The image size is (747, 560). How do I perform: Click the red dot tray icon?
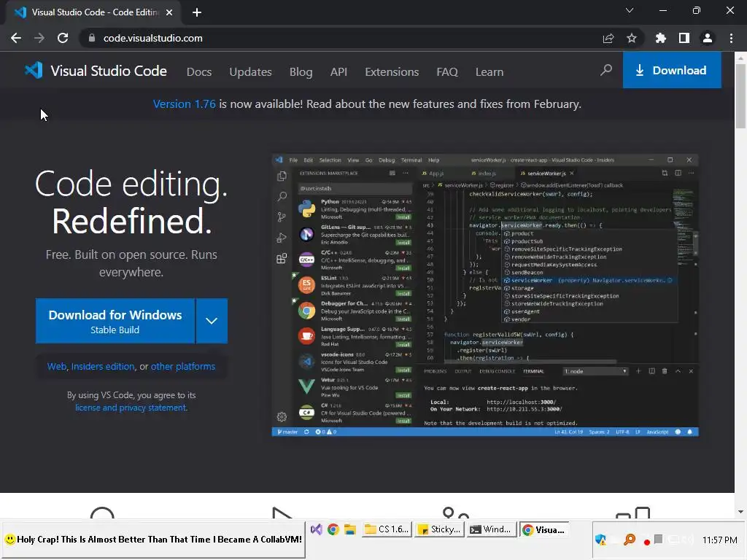coord(646,542)
